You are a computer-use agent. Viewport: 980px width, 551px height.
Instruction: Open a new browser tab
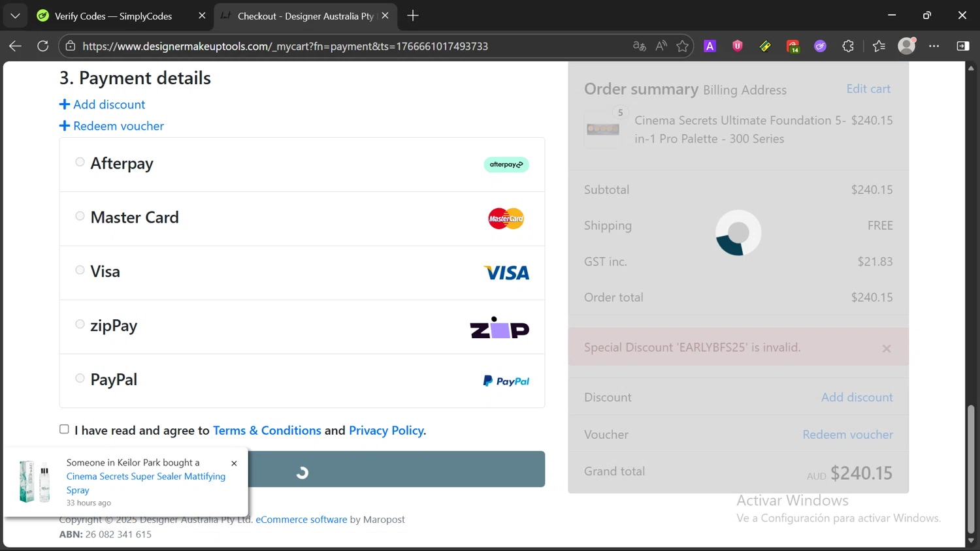point(413,16)
